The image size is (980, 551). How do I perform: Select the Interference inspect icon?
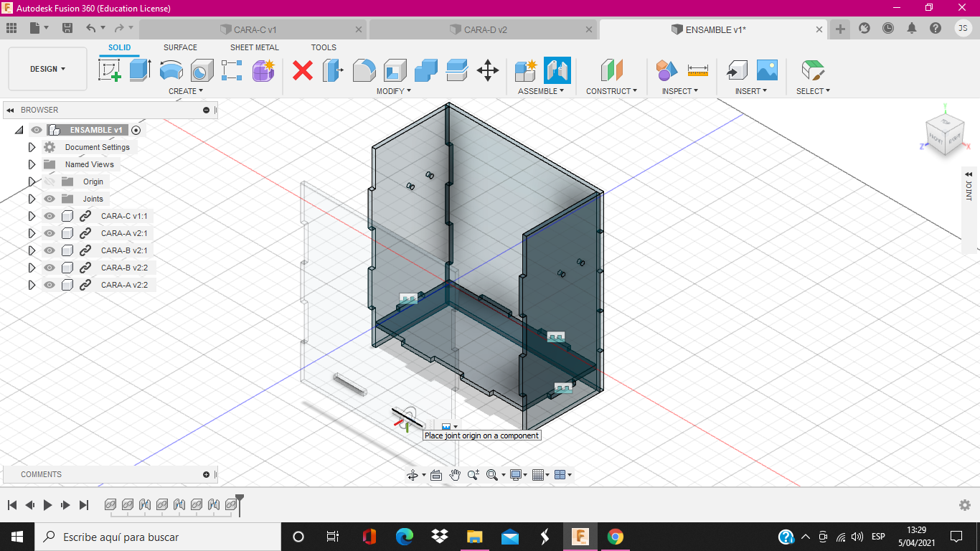666,70
